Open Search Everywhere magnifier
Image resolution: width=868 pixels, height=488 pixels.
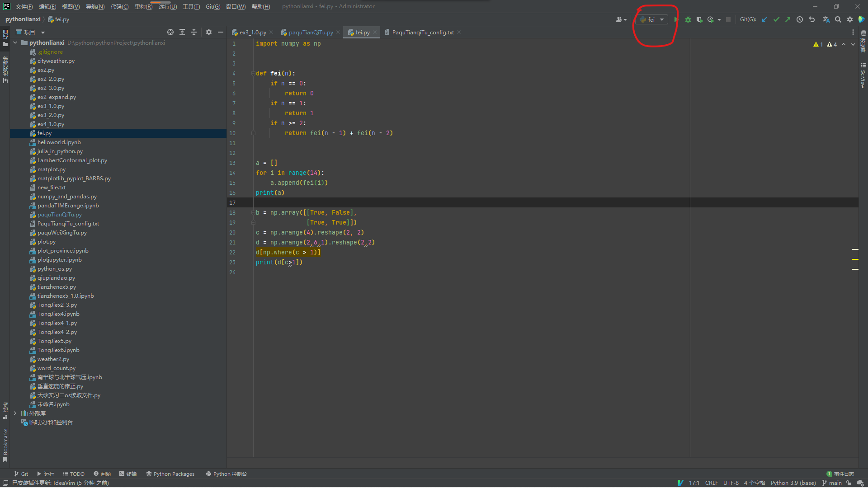click(838, 19)
